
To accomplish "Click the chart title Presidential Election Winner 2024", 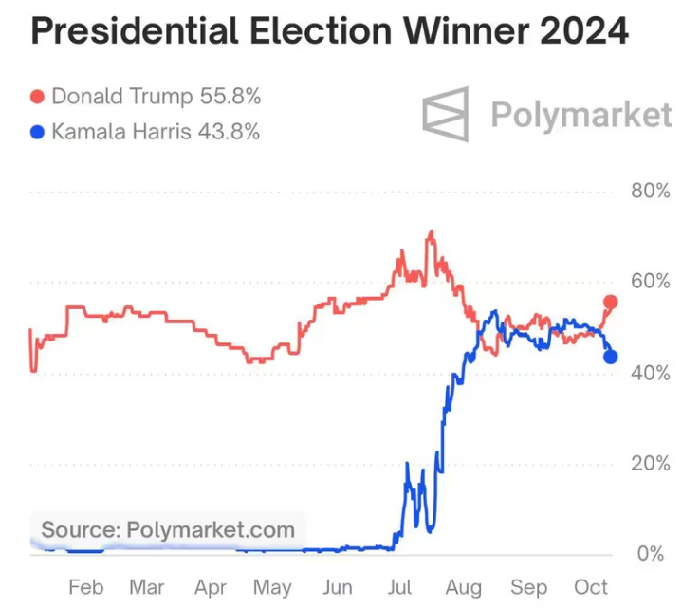I will pos(329,32).
